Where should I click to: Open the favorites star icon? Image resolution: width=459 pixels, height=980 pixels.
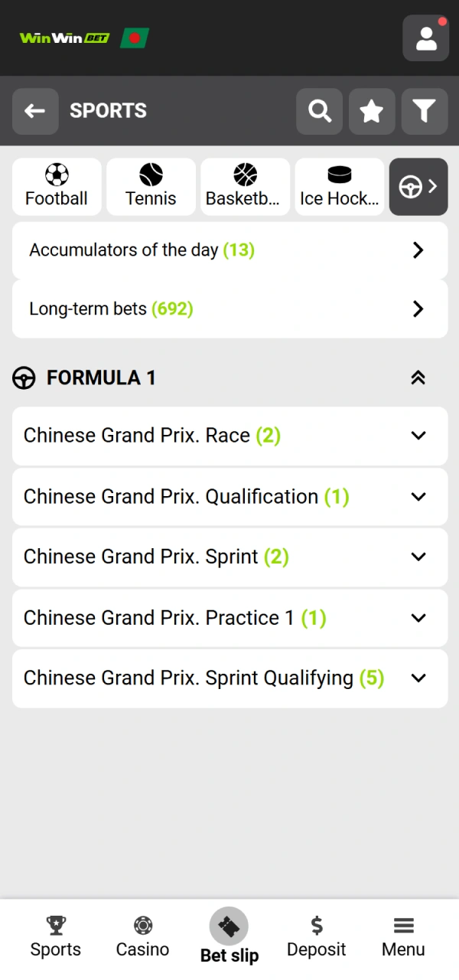click(x=372, y=111)
